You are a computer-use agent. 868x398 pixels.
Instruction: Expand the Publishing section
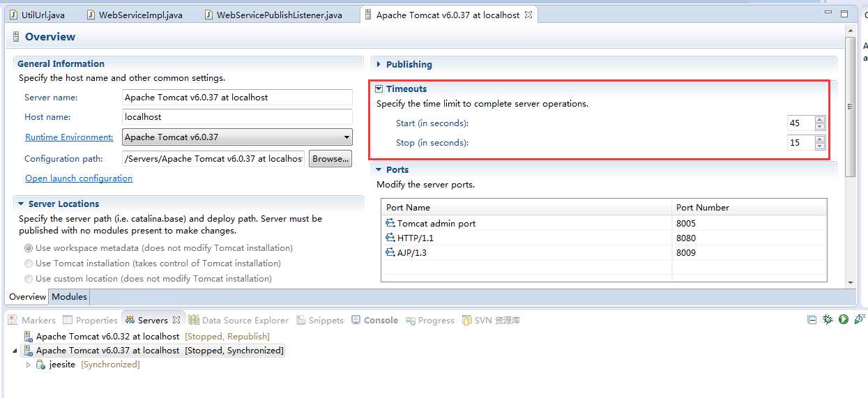pyautogui.click(x=379, y=64)
